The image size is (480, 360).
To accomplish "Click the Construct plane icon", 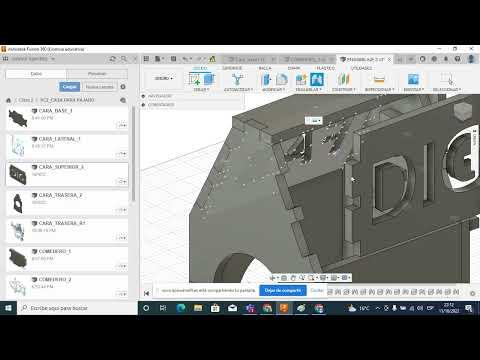I will pyautogui.click(x=343, y=79).
